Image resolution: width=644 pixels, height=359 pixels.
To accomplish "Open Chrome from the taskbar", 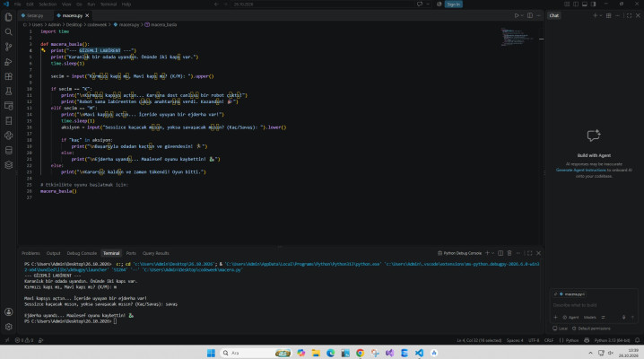I will (x=360, y=353).
